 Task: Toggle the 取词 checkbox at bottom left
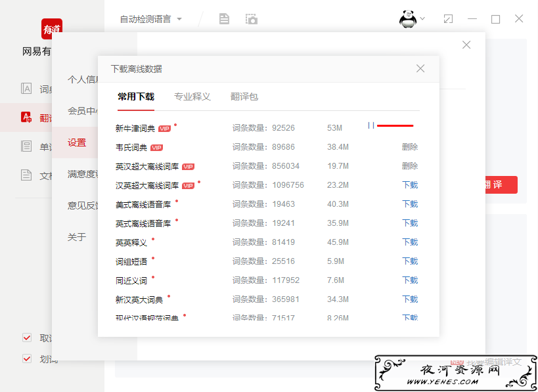(x=27, y=338)
